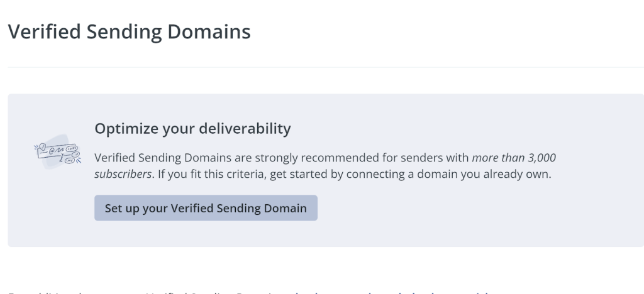Click the partially visible paragraph below the banner

click(x=252, y=291)
